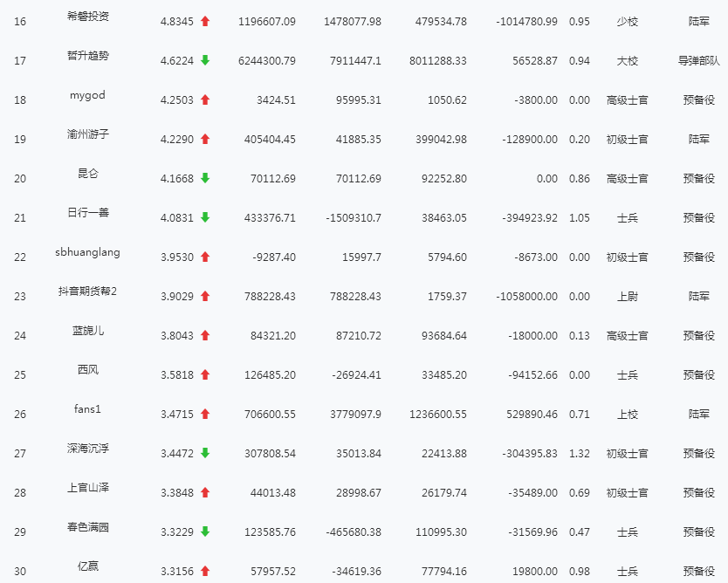The width and height of the screenshot is (728, 583).
Task: Click the score value 4.8345
Action: tap(177, 21)
